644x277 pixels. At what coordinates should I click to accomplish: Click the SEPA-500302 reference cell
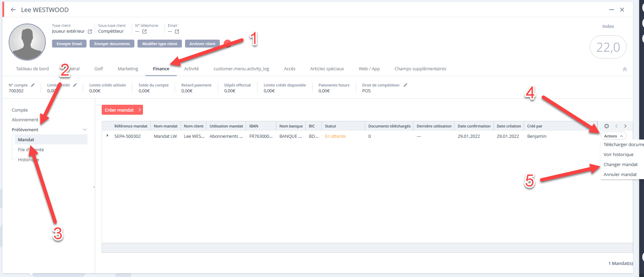click(127, 136)
